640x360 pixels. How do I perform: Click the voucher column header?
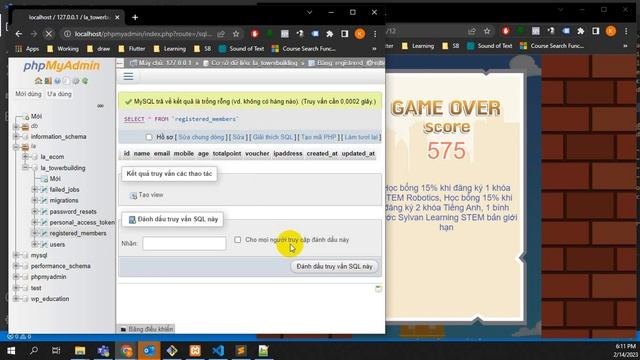[x=257, y=153]
